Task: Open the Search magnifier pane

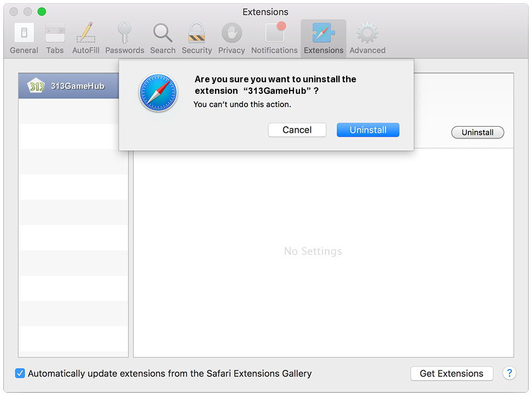Action: (x=163, y=33)
